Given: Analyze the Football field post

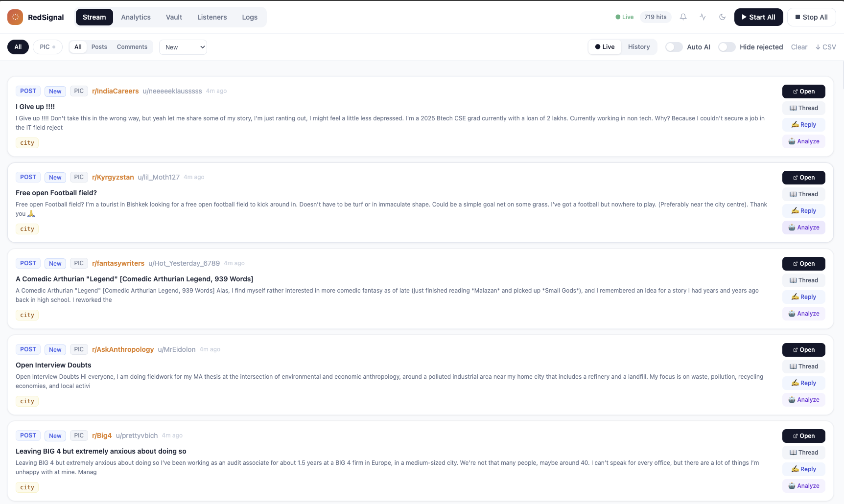Looking at the screenshot, I should pyautogui.click(x=804, y=228).
